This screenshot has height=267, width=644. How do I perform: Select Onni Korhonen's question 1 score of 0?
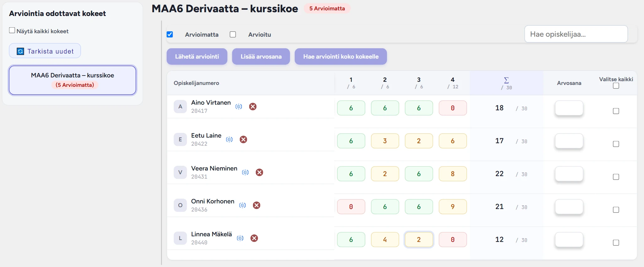click(x=351, y=207)
